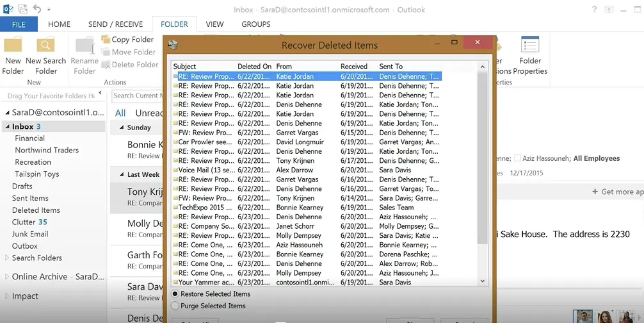Click the envelope icon of Janet Schorr's row
The image size is (644, 323).
(x=175, y=226)
